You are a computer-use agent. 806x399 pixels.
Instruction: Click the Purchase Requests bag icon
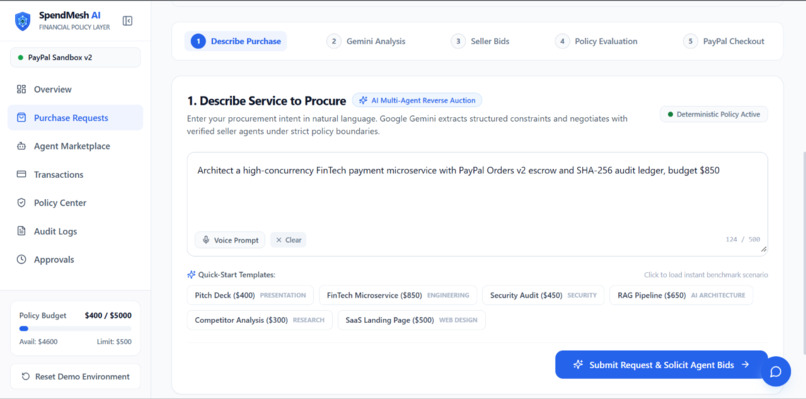click(21, 118)
